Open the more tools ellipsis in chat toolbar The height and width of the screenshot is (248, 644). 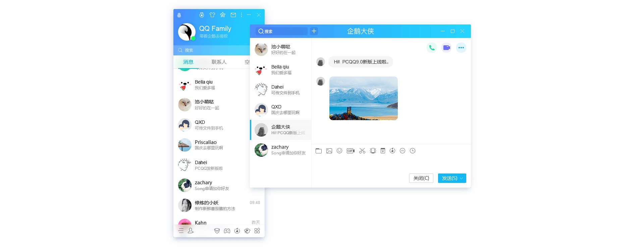402,151
